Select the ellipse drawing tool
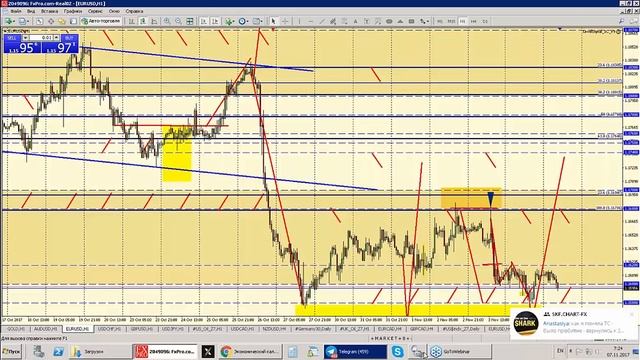 [389, 21]
